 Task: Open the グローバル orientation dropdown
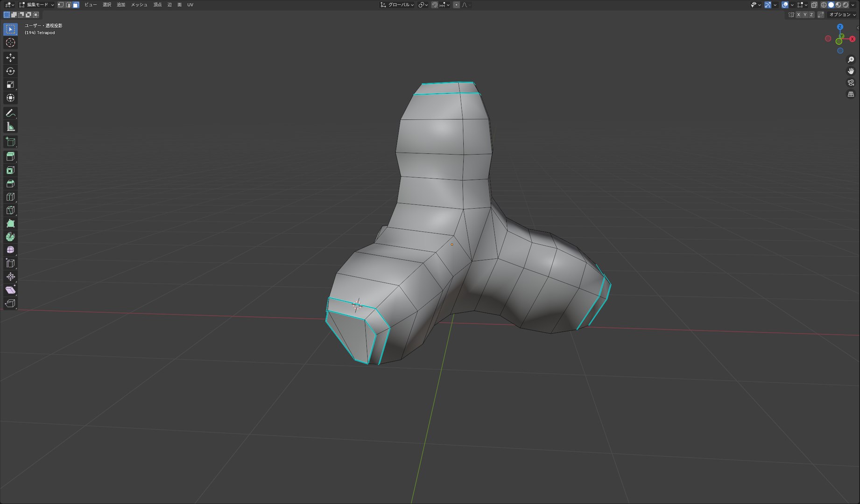397,5
